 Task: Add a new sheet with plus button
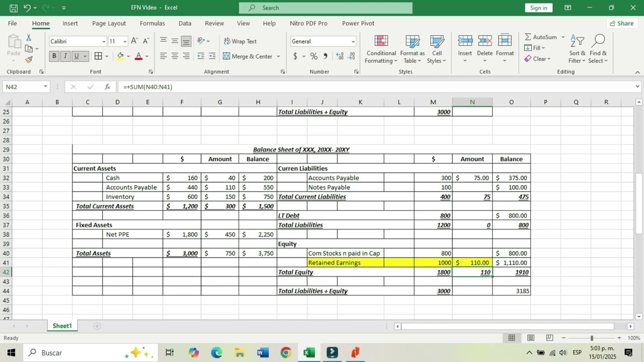point(97,326)
